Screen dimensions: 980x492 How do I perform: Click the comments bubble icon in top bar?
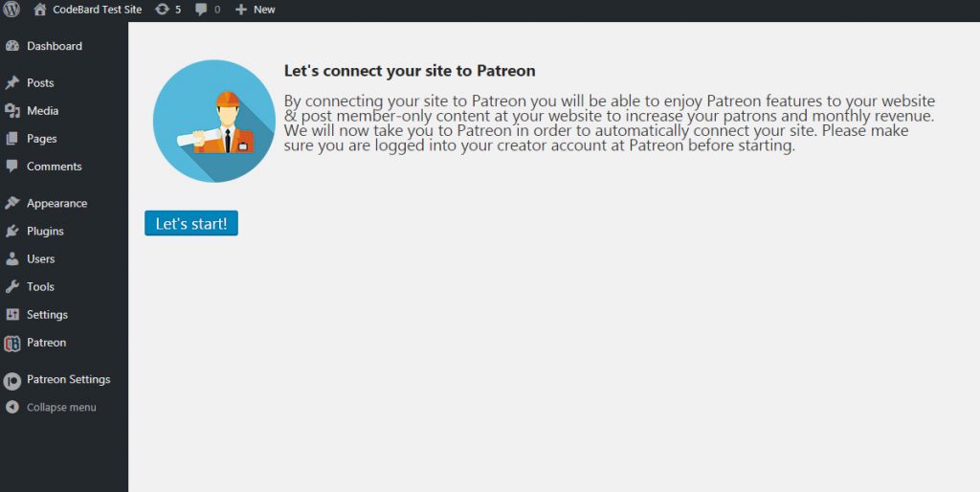pyautogui.click(x=201, y=10)
